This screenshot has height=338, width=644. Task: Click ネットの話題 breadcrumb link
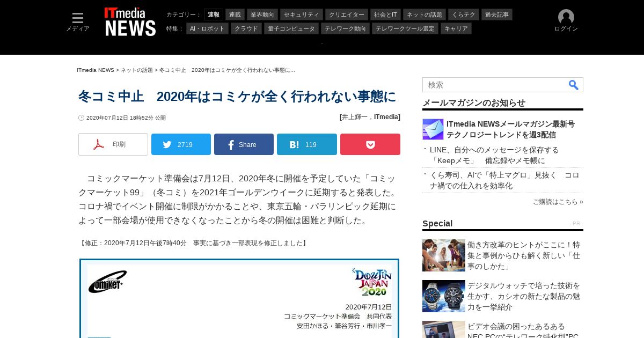click(x=137, y=70)
